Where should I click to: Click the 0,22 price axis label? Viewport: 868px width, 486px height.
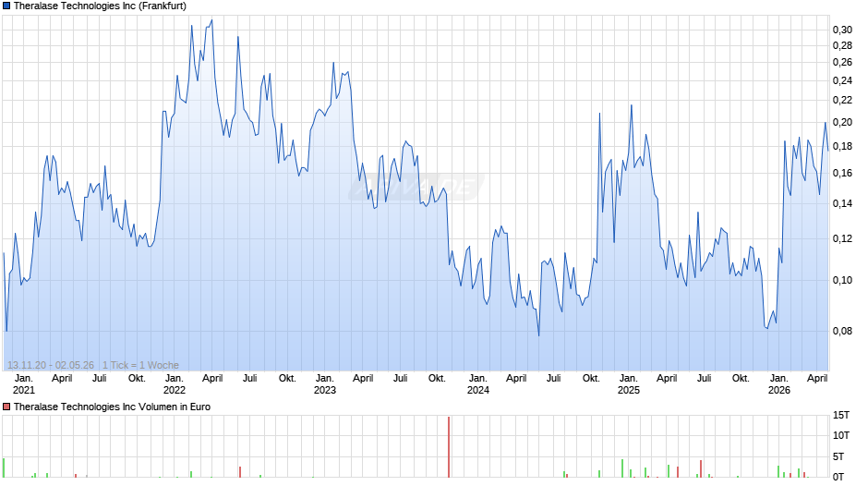point(842,101)
